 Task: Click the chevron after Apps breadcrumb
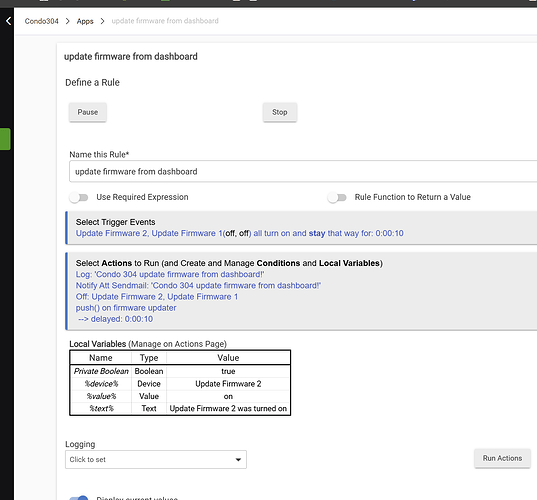pos(102,21)
